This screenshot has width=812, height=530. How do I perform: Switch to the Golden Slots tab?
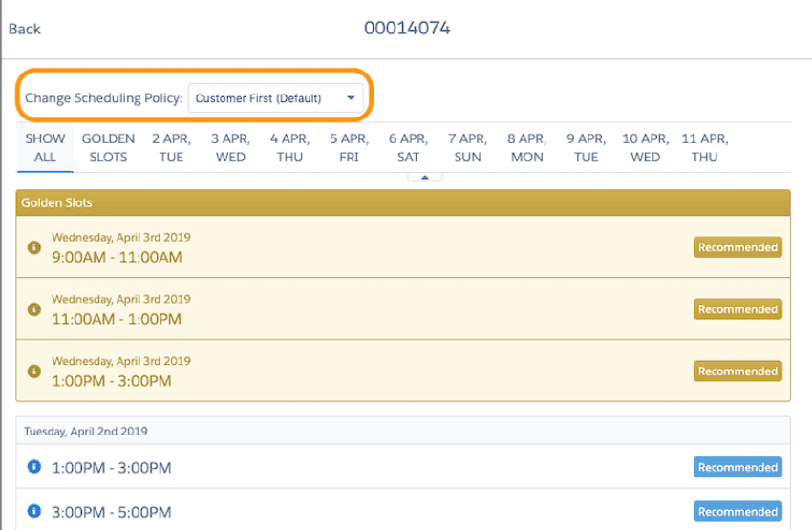(x=108, y=148)
